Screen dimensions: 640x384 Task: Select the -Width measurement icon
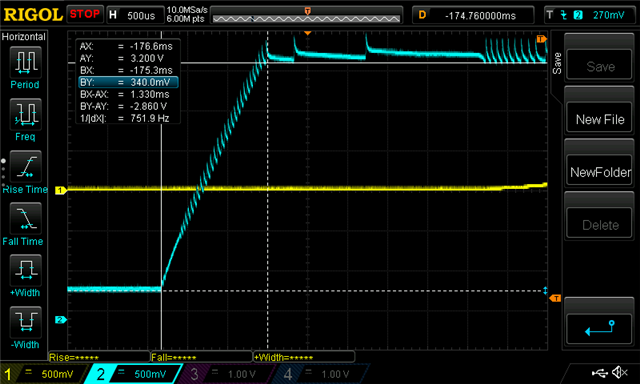coord(25,322)
